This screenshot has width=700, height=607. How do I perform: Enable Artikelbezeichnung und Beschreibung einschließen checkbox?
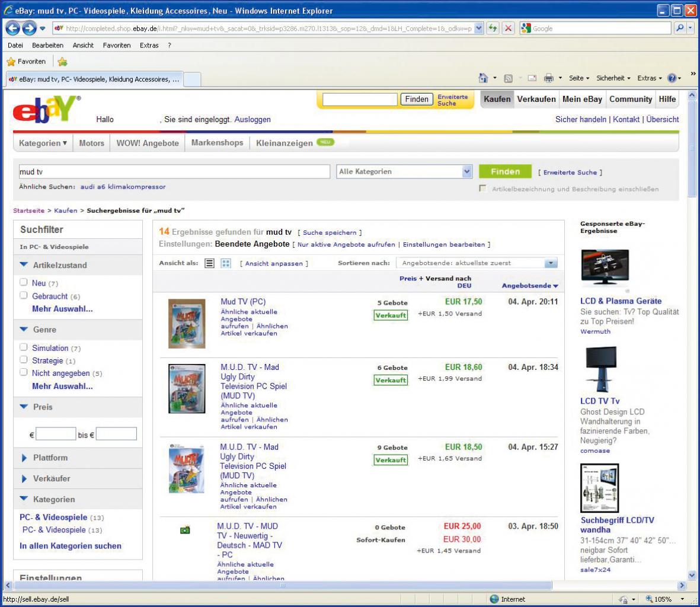pos(482,189)
